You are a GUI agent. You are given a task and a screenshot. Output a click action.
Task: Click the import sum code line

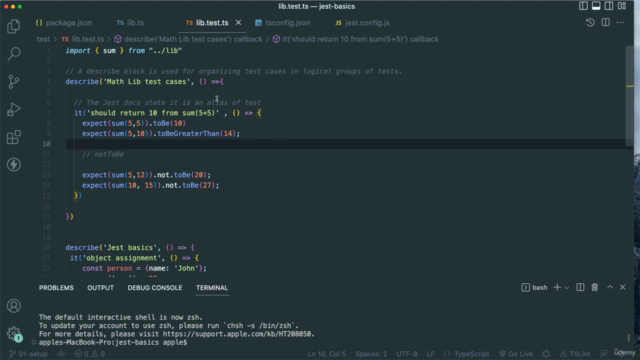click(x=124, y=51)
